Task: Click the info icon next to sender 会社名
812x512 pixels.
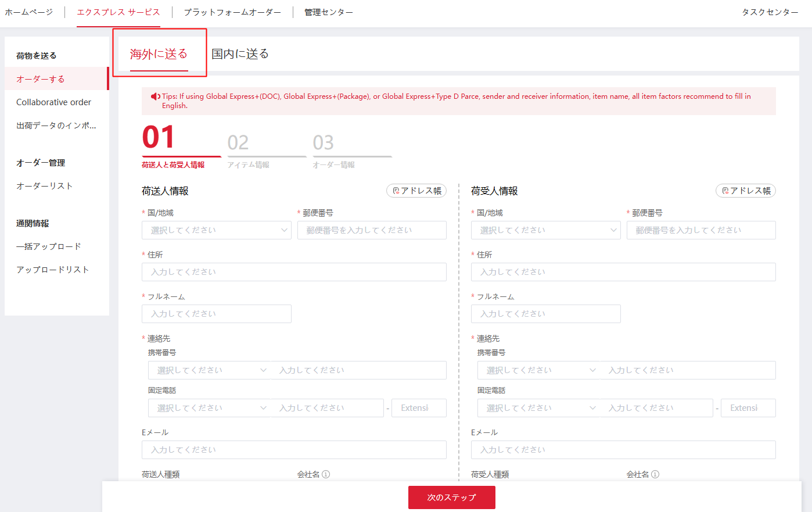Action: tap(326, 474)
